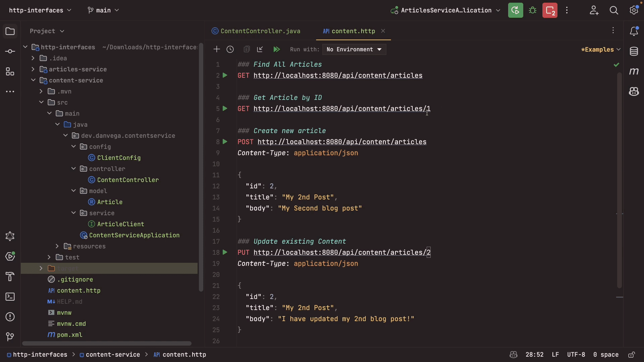This screenshot has height=362, width=644.
Task: Expand the articles-service module
Action: click(x=34, y=69)
